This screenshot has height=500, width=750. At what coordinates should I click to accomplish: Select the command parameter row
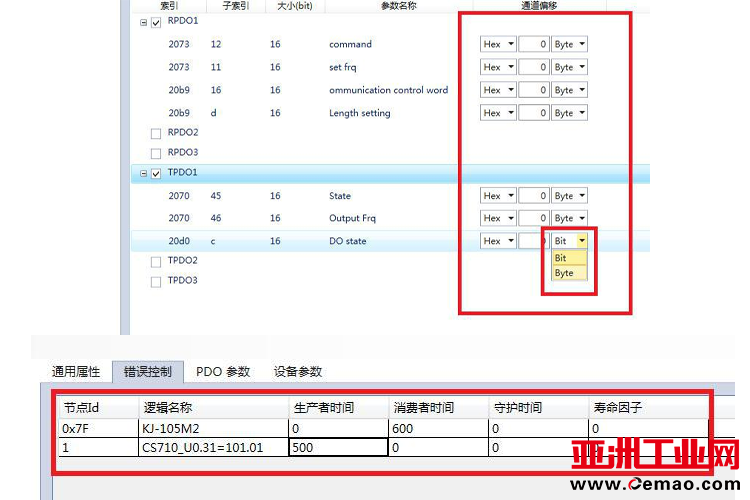(390, 44)
